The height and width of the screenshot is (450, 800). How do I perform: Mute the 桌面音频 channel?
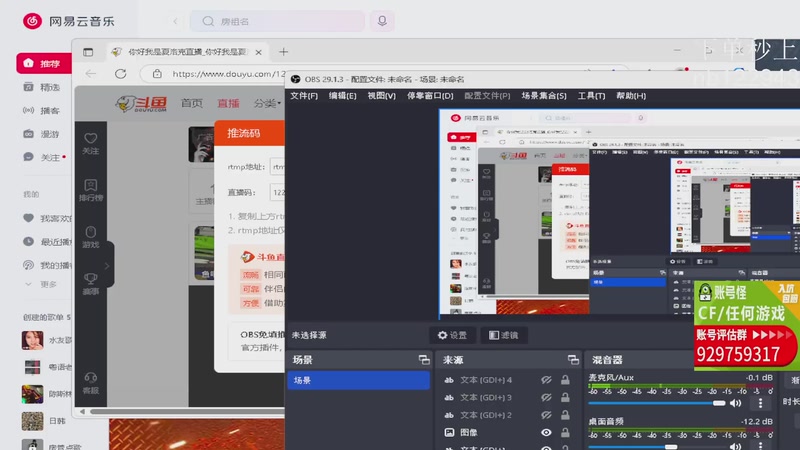coord(735,446)
